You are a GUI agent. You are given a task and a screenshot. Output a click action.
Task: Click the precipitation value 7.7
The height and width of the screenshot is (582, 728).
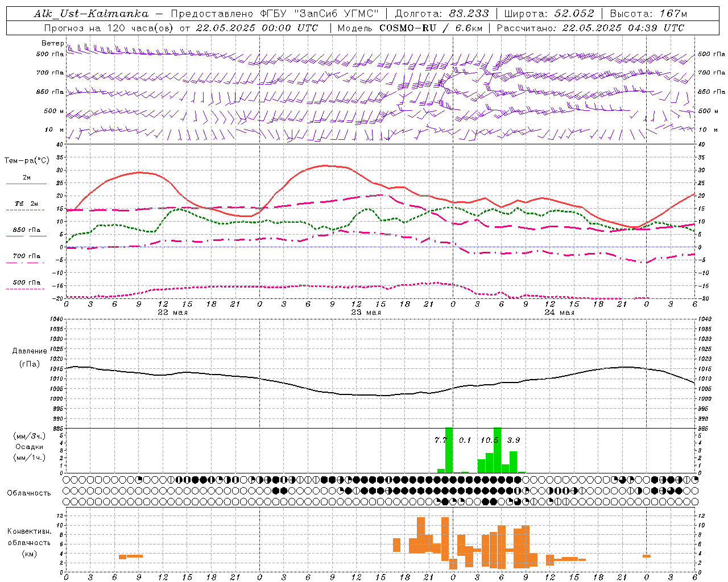440,440
